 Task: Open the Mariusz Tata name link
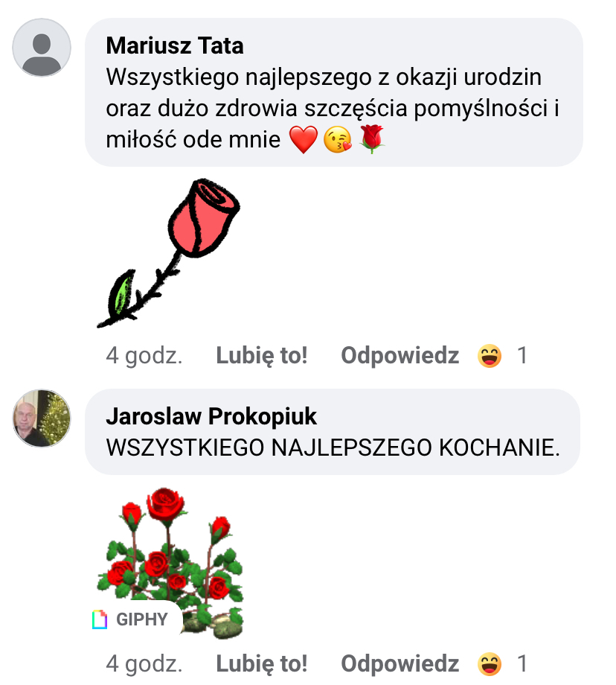[x=175, y=46]
